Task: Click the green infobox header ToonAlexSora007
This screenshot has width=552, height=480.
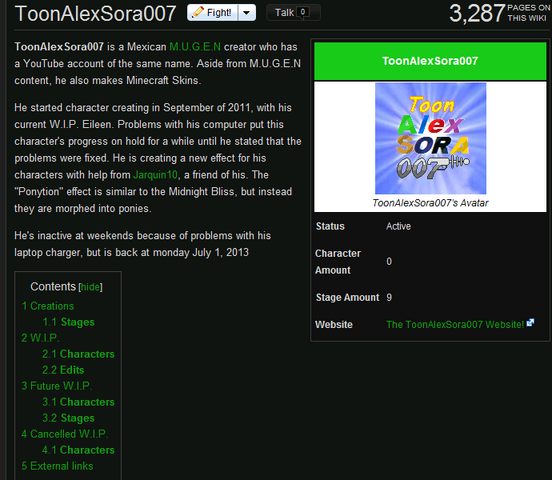Action: click(430, 61)
